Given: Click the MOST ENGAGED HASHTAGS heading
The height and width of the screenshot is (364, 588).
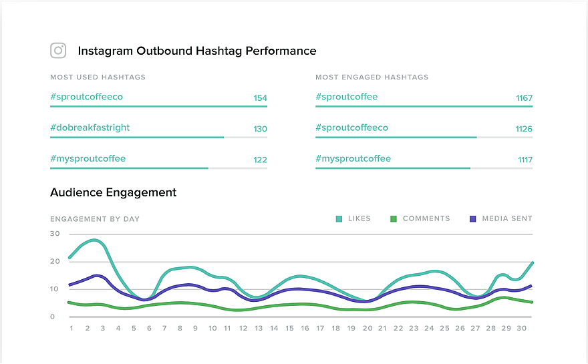Looking at the screenshot, I should tap(372, 77).
